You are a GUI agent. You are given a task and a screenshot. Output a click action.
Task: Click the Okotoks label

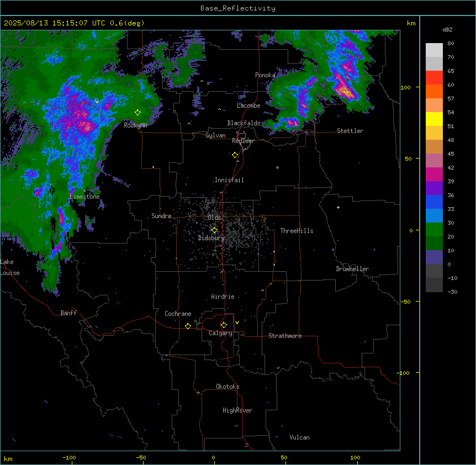(228, 387)
